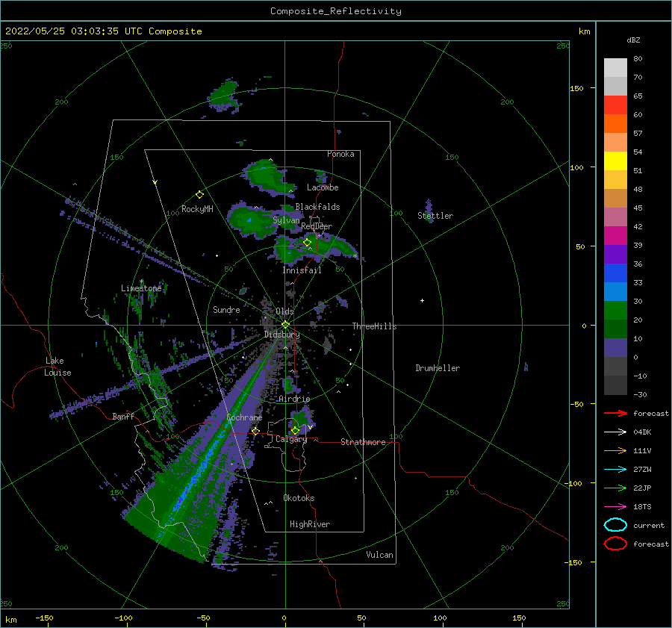Click the RedDeer city label
Image resolution: width=672 pixels, height=628 pixels.
point(317,226)
